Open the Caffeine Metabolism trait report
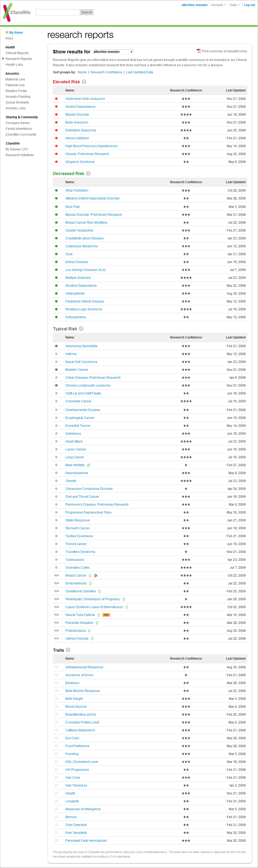The height and width of the screenshot is (868, 258). 80,730
